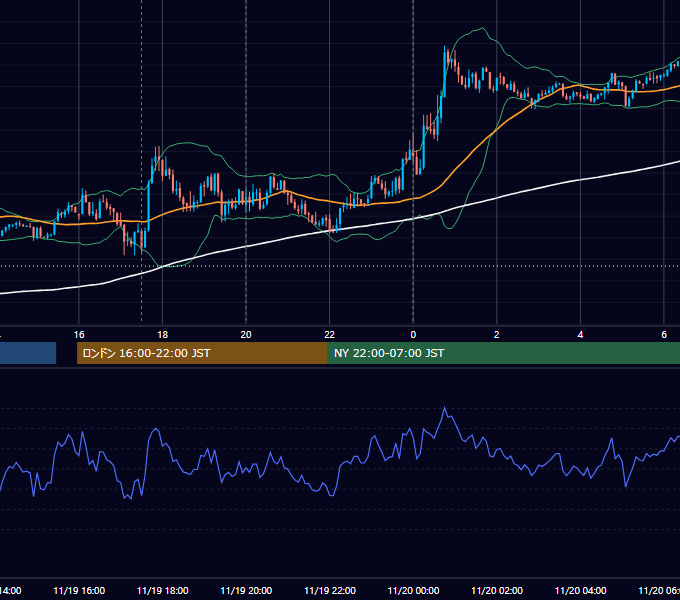Click hour label 18 on upper time axis
This screenshot has height=600, width=680.
point(163,334)
